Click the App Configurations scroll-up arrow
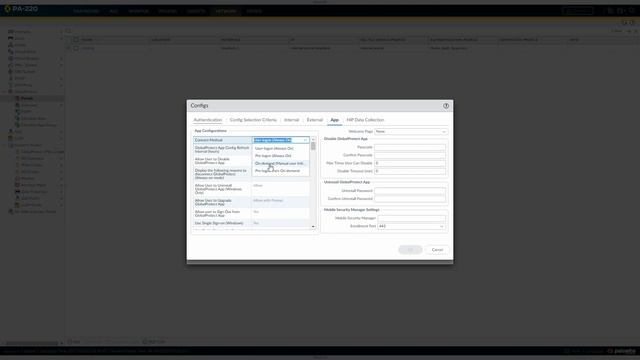The width and height of the screenshot is (640, 360). [x=313, y=140]
